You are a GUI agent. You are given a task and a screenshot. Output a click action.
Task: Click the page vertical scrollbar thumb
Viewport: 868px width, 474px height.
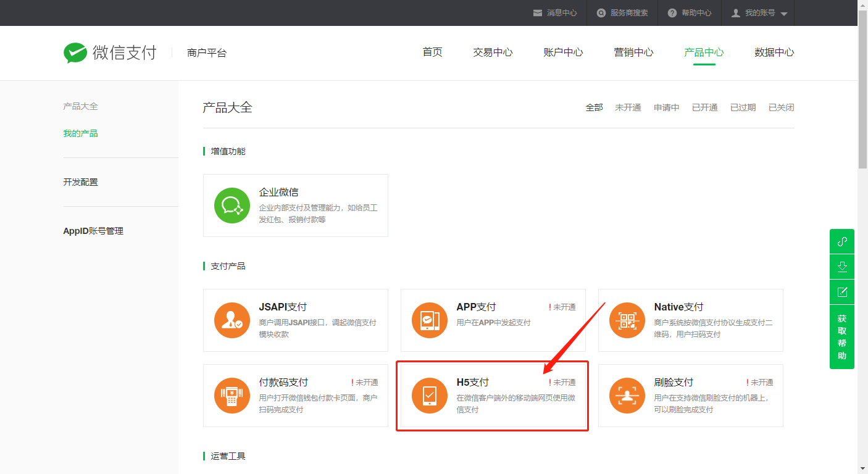click(x=863, y=89)
